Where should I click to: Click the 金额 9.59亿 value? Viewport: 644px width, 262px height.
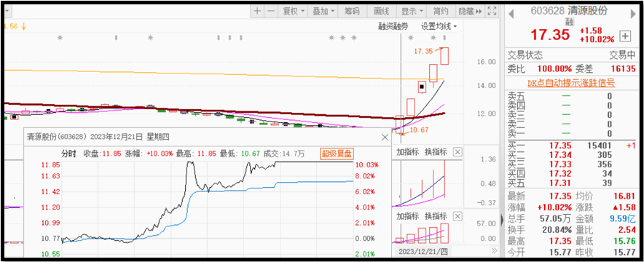click(623, 218)
